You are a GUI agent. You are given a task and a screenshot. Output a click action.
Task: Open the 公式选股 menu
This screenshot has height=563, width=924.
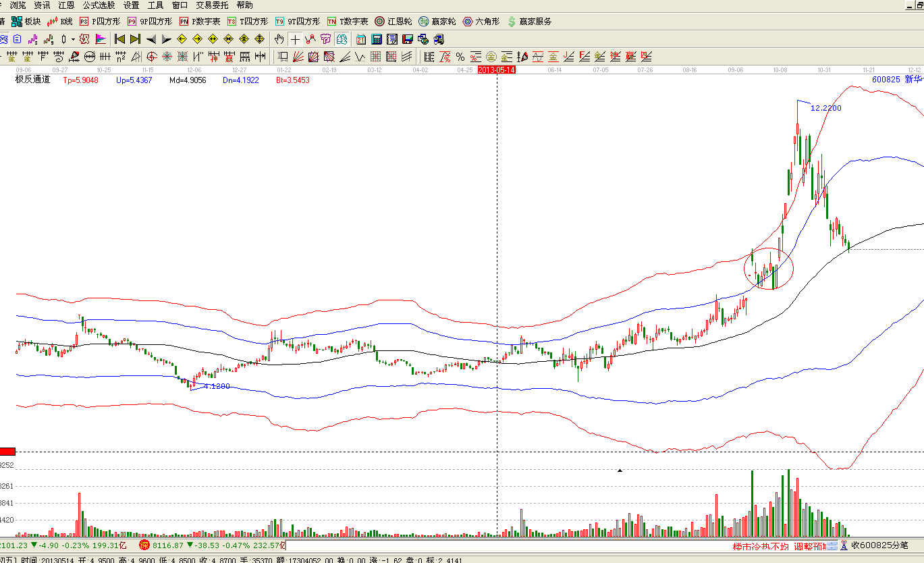point(99,5)
